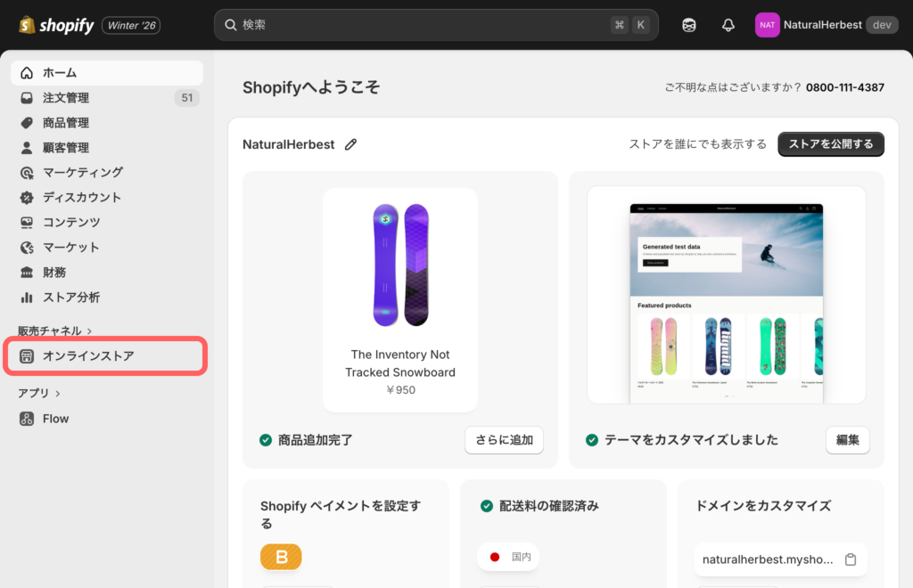Screen dimensions: 913x588
Task: Click the オンラインストア store icon
Action: tap(27, 356)
